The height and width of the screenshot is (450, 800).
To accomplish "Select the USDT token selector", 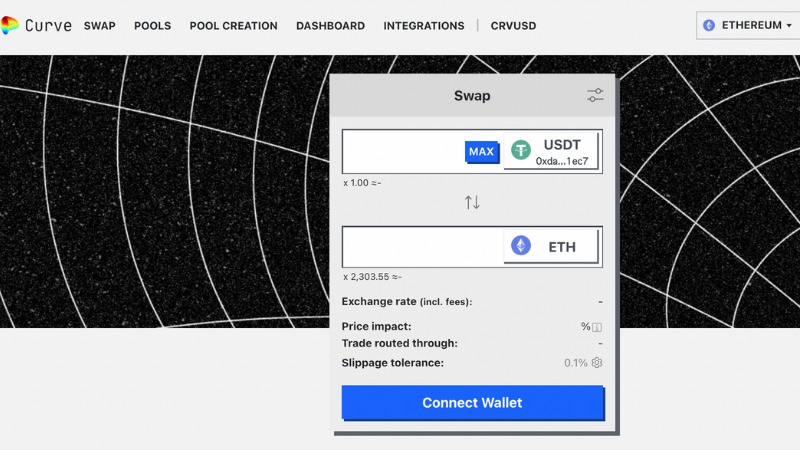I will [551, 151].
